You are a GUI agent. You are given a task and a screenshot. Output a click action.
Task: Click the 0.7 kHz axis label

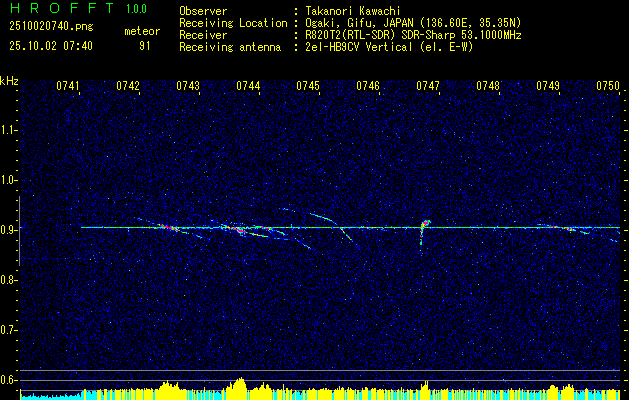point(8,330)
